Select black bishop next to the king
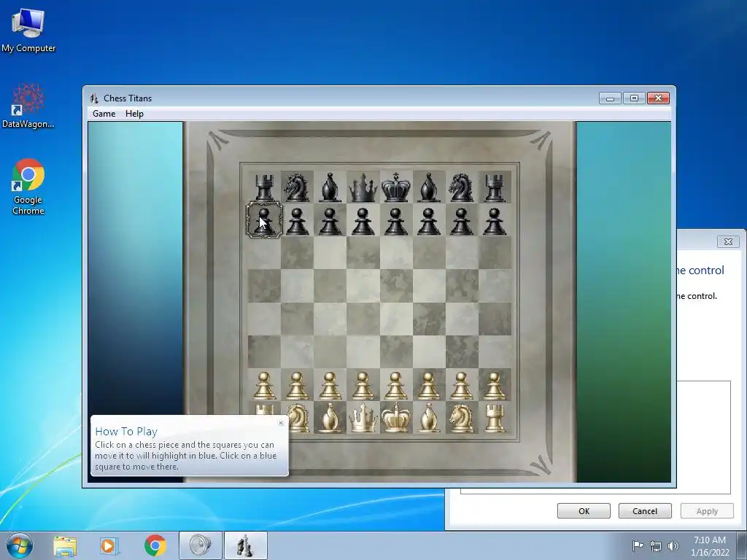The image size is (747, 560). pos(429,187)
